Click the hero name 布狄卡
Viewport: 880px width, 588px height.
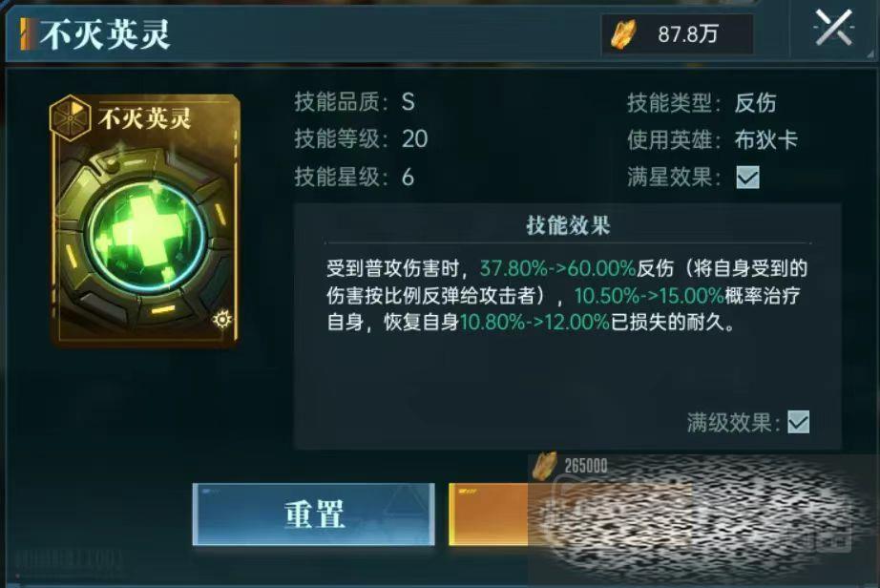766,140
